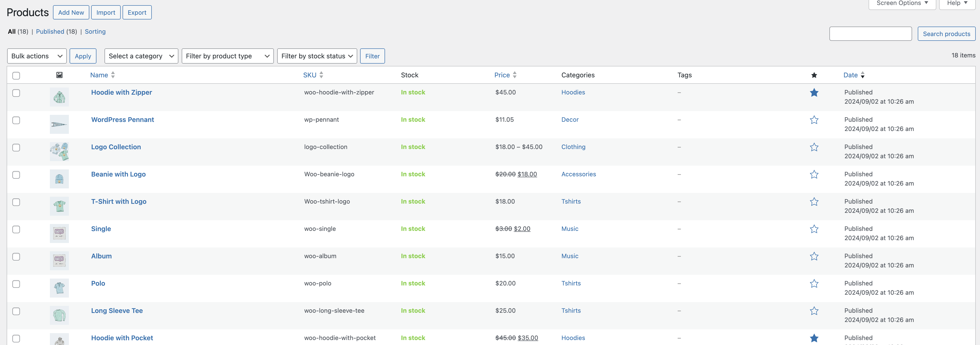Open WordPress Pennant thumbnail

(x=59, y=124)
